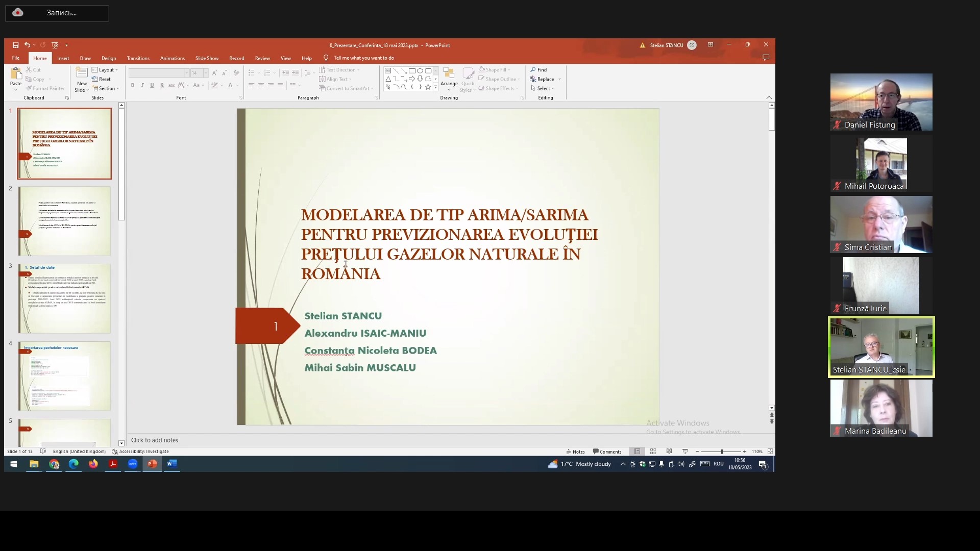Collapse the ribbon with the chevron
This screenshot has height=551, width=980.
769,97
